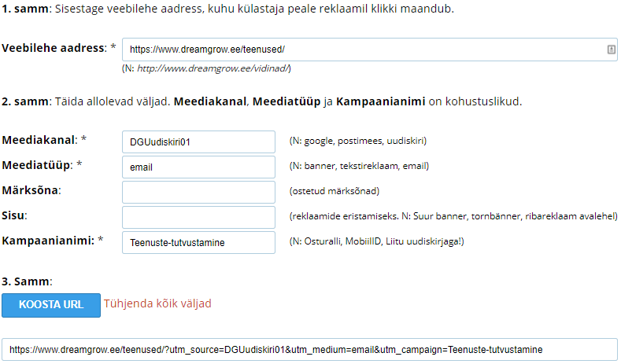Click the empty Sisu input field

coord(198,217)
